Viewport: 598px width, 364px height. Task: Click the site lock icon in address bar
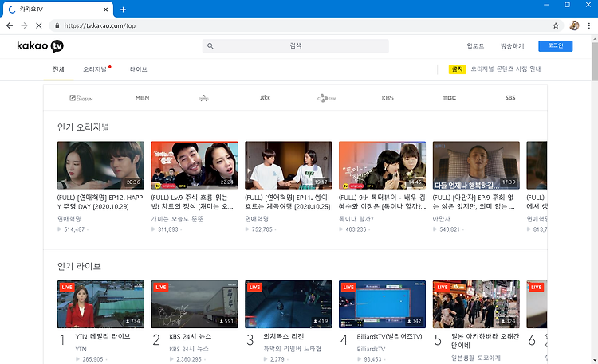57,25
